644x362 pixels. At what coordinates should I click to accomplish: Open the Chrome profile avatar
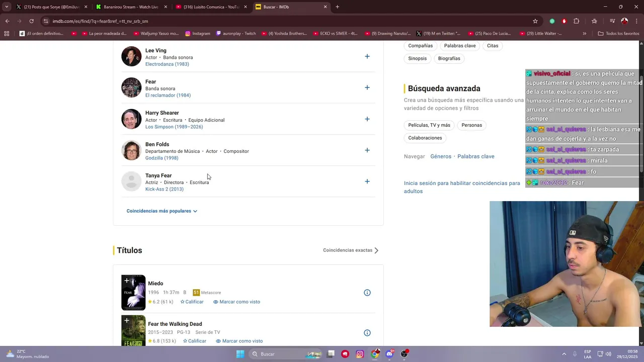point(624,21)
